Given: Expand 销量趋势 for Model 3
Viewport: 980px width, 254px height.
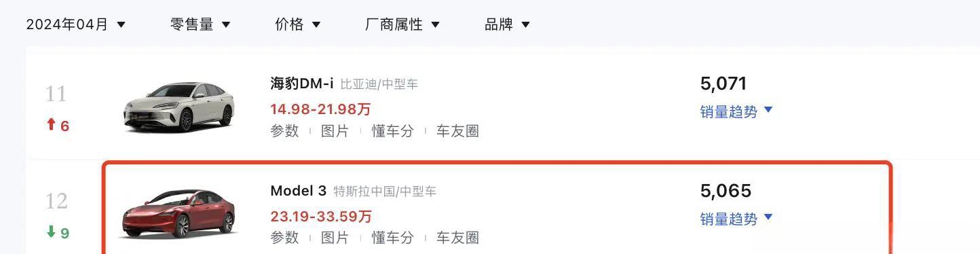Looking at the screenshot, I should (x=736, y=219).
